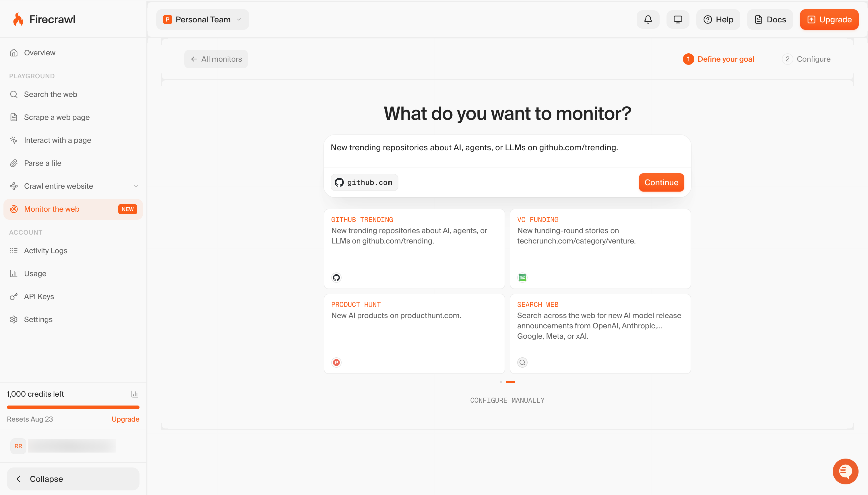This screenshot has width=868, height=495.
Task: Click the Parse a file paperclip icon
Action: click(13, 163)
